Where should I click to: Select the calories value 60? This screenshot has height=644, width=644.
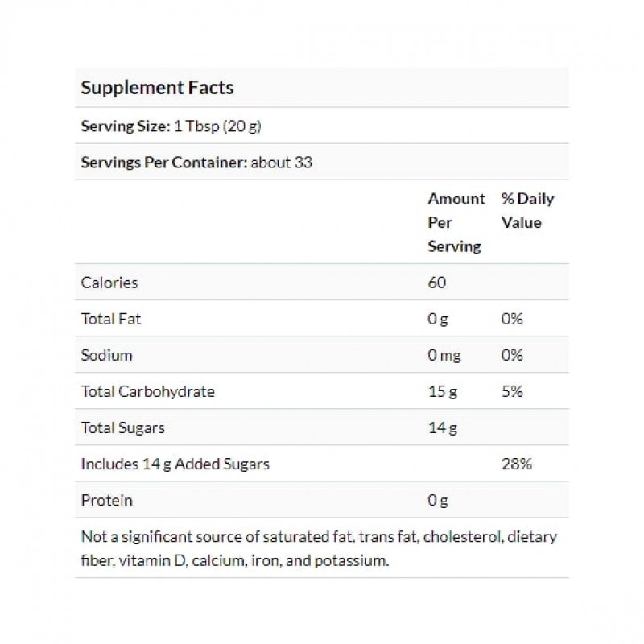coord(437,283)
